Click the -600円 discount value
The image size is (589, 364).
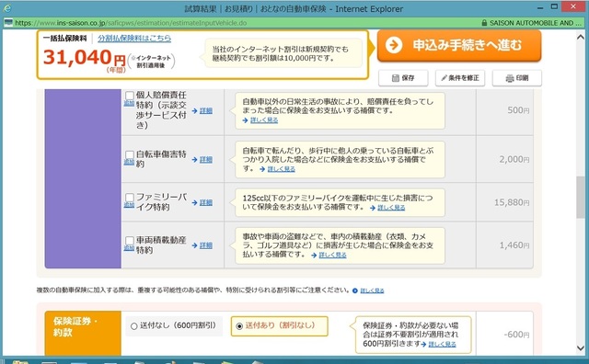[516, 335]
